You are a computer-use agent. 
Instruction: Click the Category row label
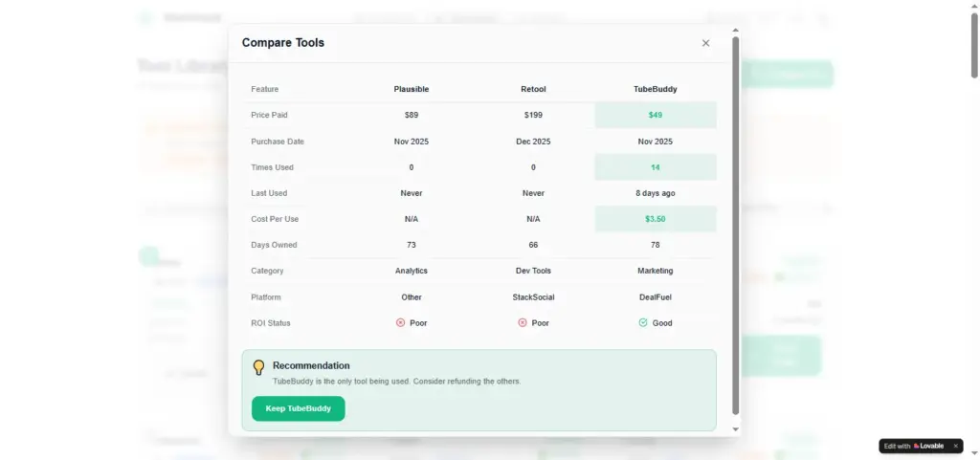(267, 271)
